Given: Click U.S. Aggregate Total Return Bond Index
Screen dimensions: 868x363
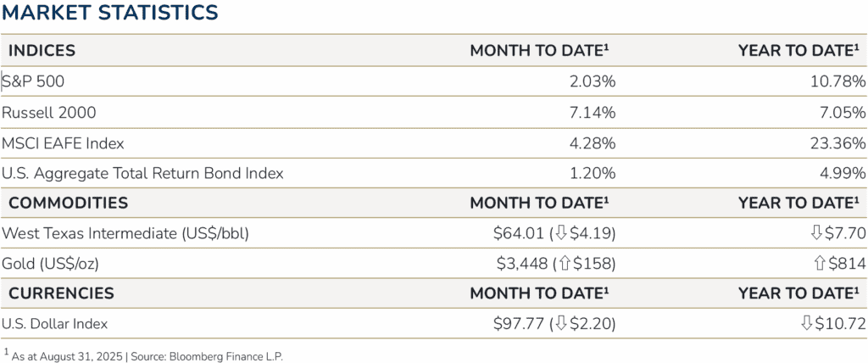Looking at the screenshot, I should pyautogui.click(x=142, y=173).
